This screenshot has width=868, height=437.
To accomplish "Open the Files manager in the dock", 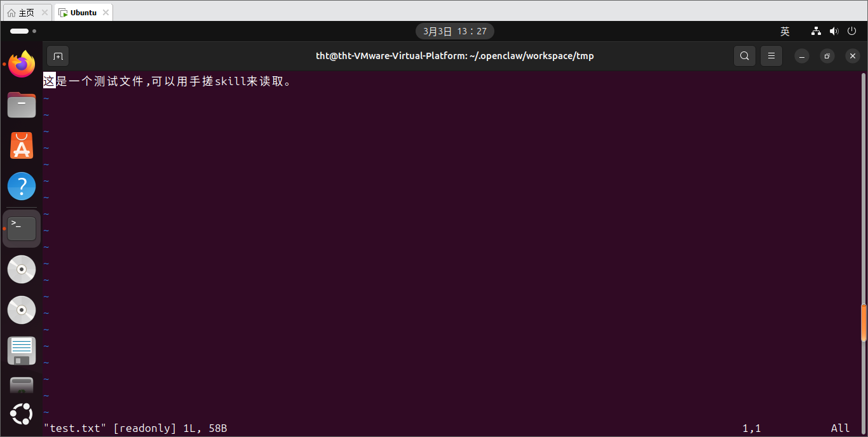I will [x=22, y=105].
